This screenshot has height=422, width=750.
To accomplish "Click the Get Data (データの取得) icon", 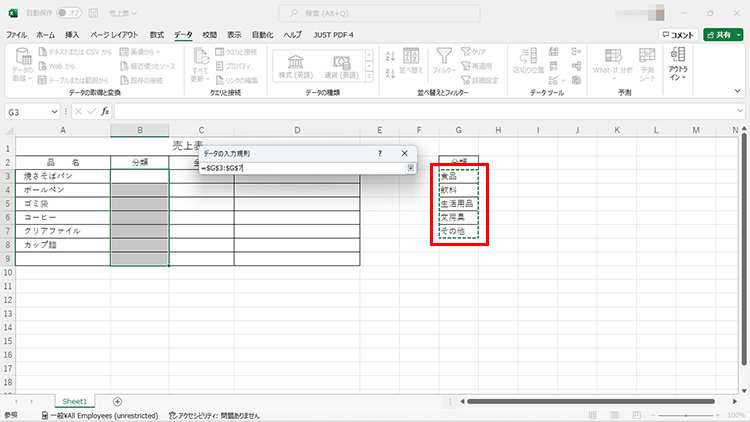I will (21, 61).
